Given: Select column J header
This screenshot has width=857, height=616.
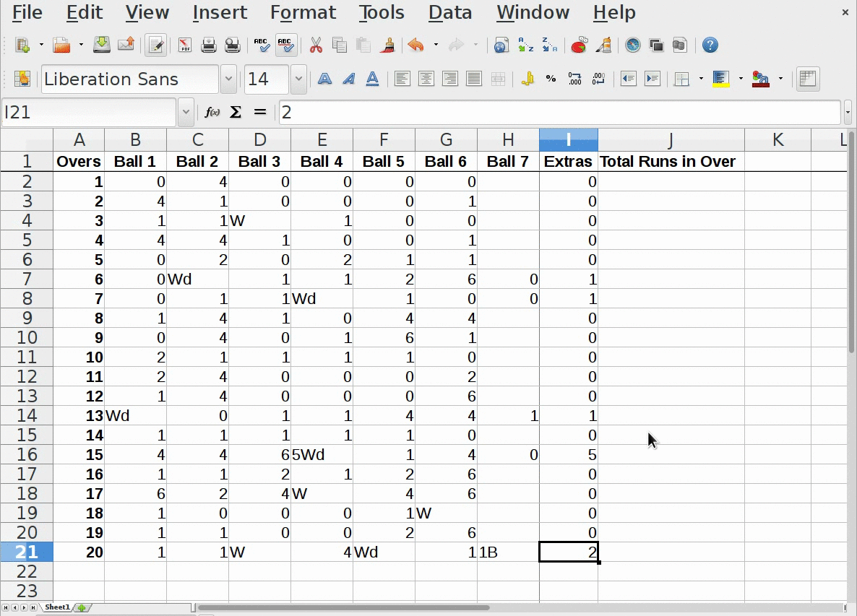Looking at the screenshot, I should click(x=671, y=140).
